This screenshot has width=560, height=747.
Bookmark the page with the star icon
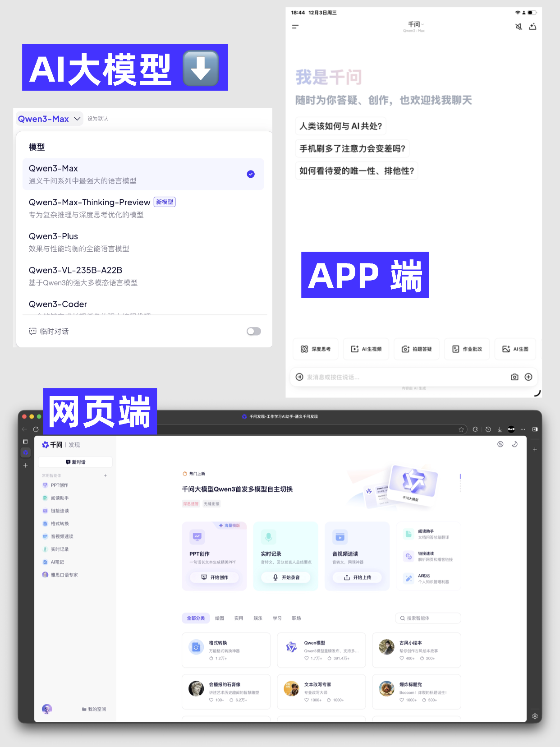[461, 429]
